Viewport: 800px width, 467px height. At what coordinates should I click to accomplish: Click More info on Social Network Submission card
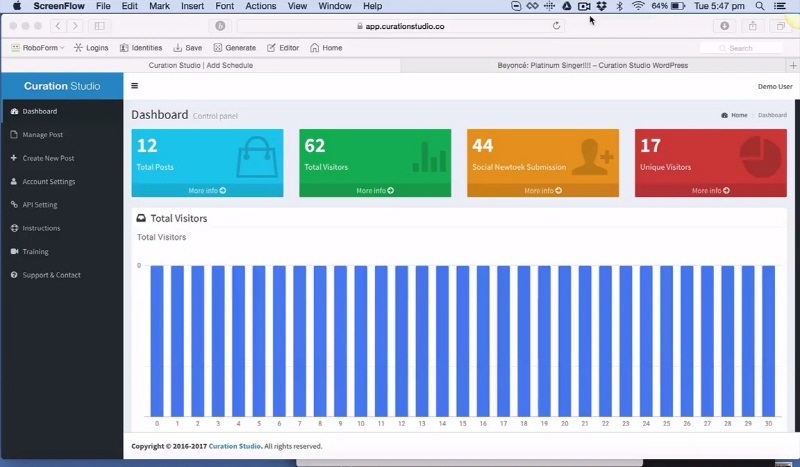coord(543,190)
